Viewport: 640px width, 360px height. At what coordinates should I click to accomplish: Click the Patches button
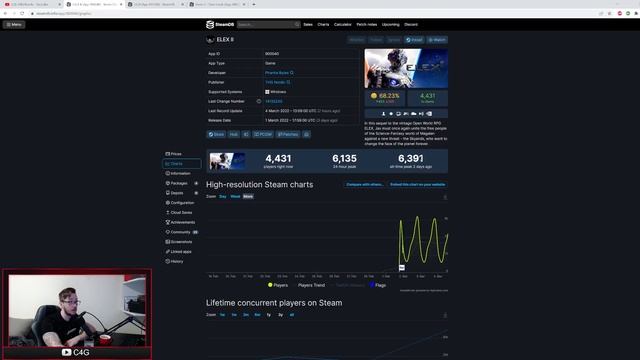[x=288, y=134]
